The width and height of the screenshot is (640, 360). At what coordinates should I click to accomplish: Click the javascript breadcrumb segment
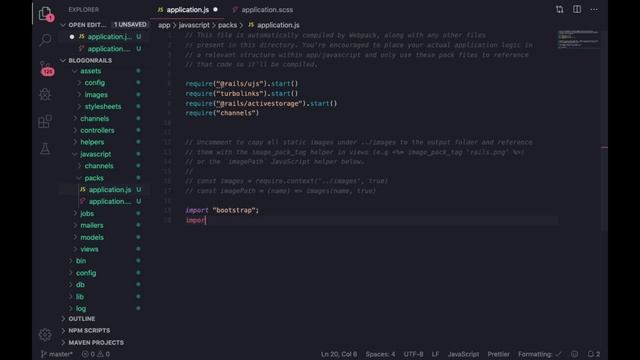[x=194, y=25]
